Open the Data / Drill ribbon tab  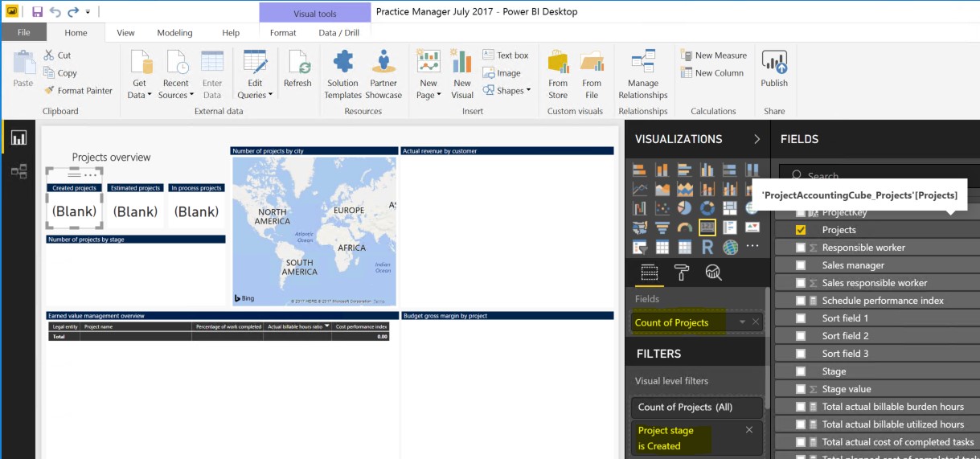[339, 33]
